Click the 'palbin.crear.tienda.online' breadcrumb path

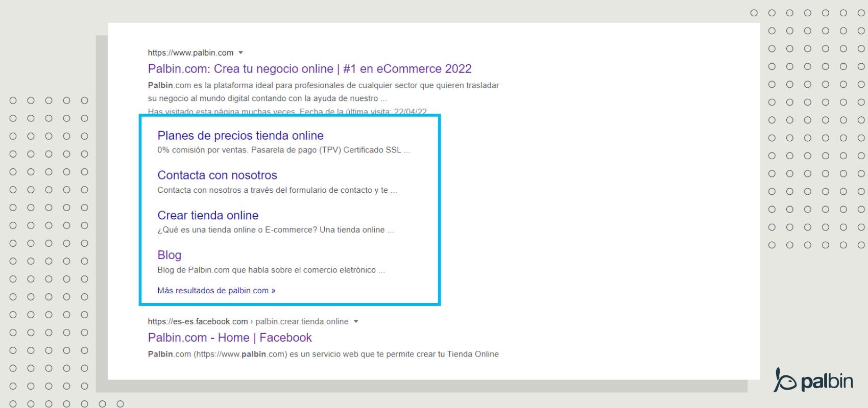[x=302, y=321]
